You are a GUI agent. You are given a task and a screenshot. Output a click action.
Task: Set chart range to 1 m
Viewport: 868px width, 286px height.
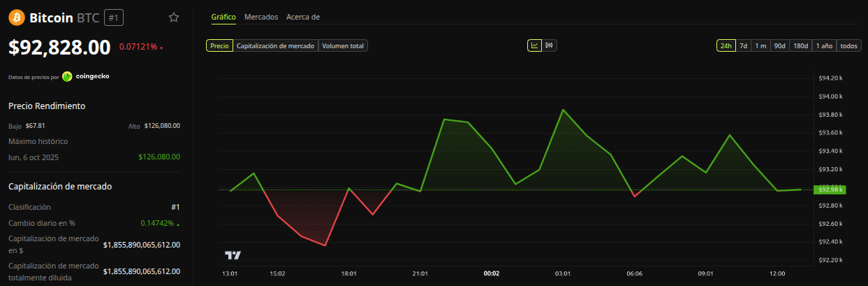click(761, 45)
